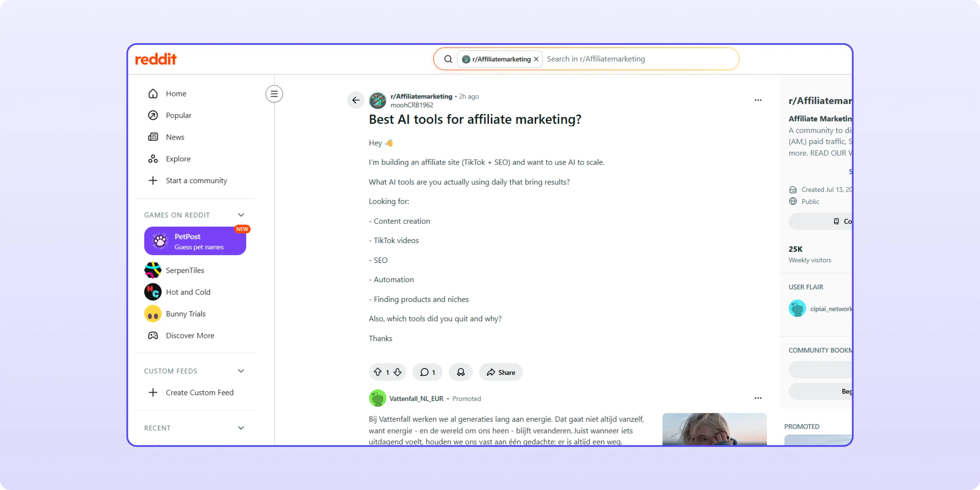The width and height of the screenshot is (980, 490).
Task: Expand the Recent section chevron
Action: click(x=241, y=428)
